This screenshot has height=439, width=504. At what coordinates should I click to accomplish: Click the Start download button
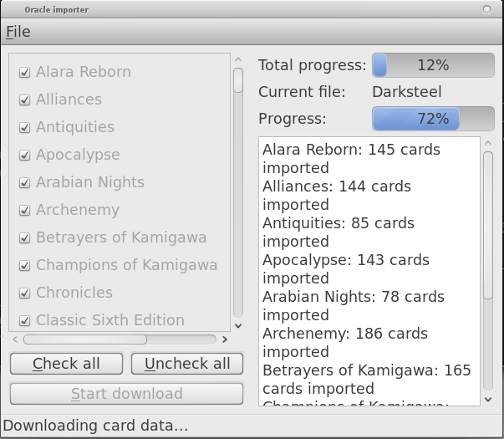(127, 394)
